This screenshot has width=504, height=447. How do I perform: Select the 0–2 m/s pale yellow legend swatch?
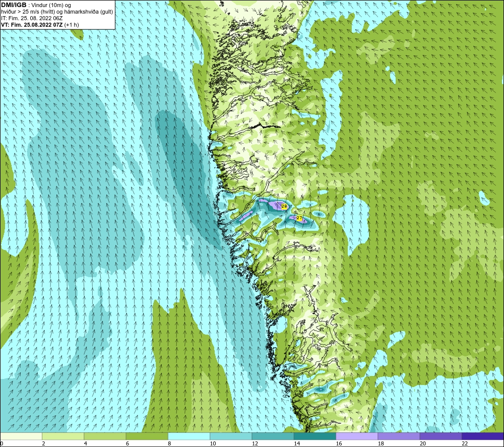click(x=21, y=436)
